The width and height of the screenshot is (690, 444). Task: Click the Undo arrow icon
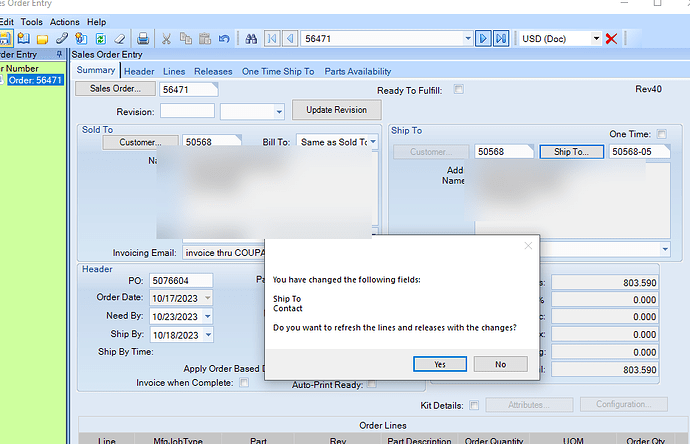coord(224,39)
